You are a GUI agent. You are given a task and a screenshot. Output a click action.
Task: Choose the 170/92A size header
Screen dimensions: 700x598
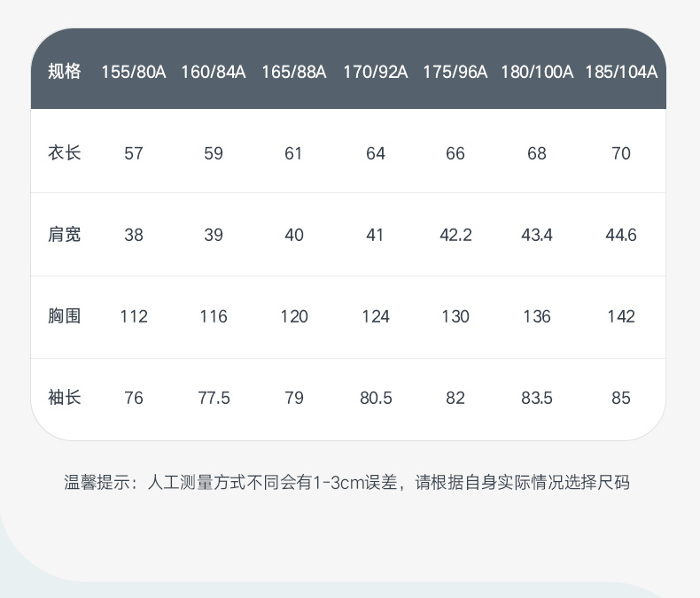pos(376,72)
